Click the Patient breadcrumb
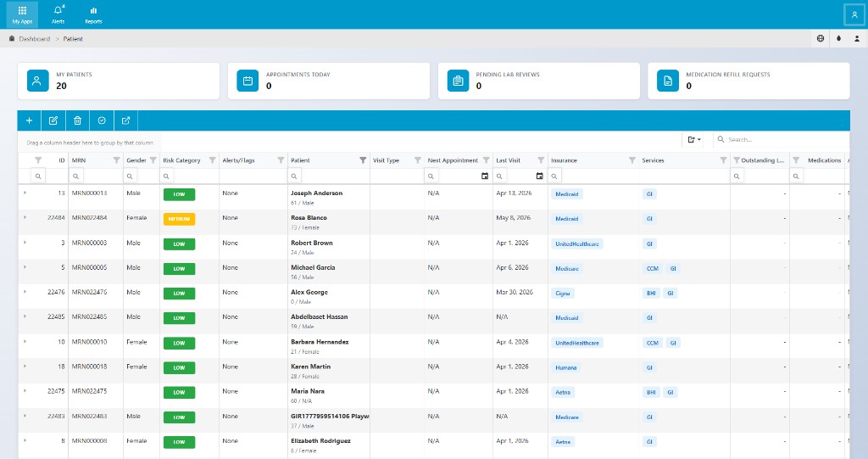Viewport: 868px width, 459px height. click(x=73, y=39)
